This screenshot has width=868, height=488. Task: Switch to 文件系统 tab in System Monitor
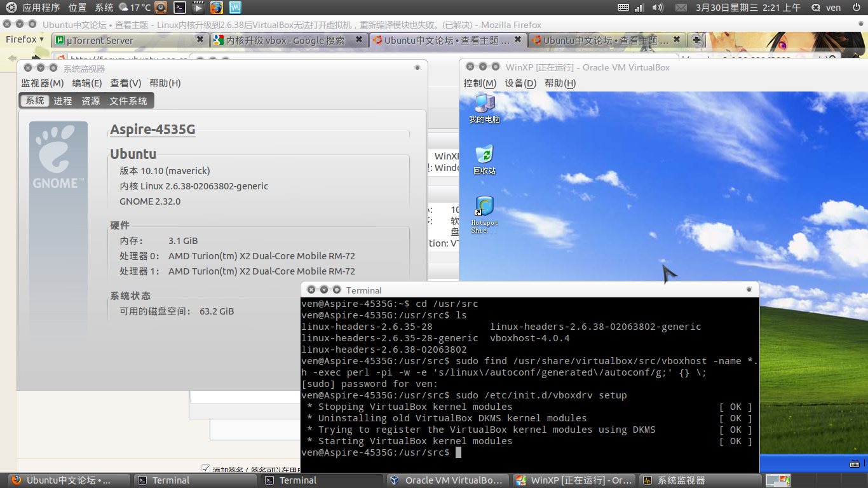(128, 100)
